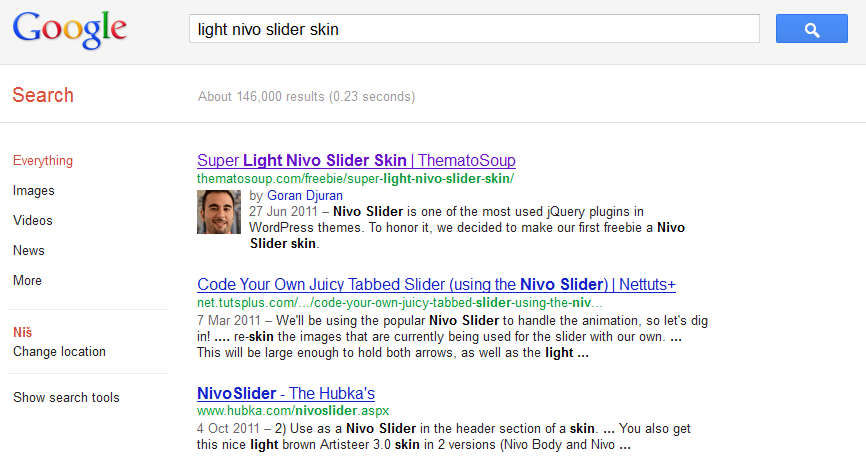Click the net.tutsplus.com green URL
This screenshot has width=866, height=462.
click(400, 303)
